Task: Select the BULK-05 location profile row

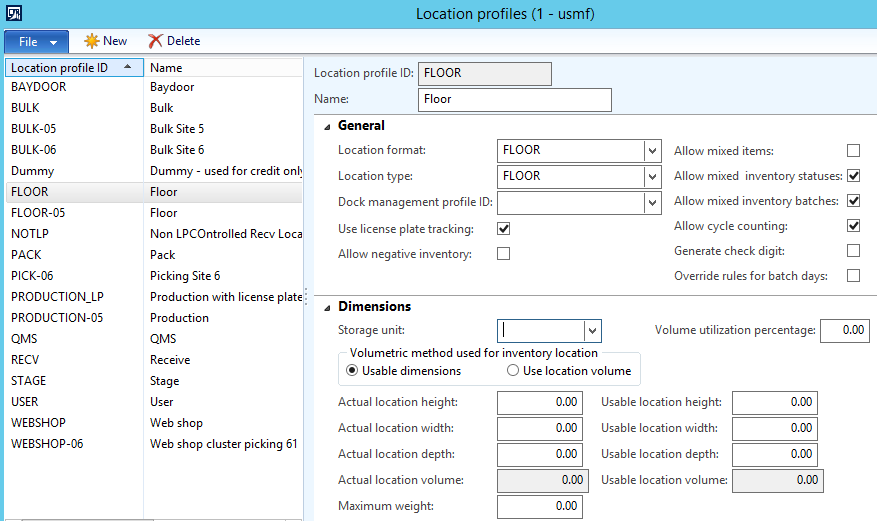Action: click(x=34, y=129)
